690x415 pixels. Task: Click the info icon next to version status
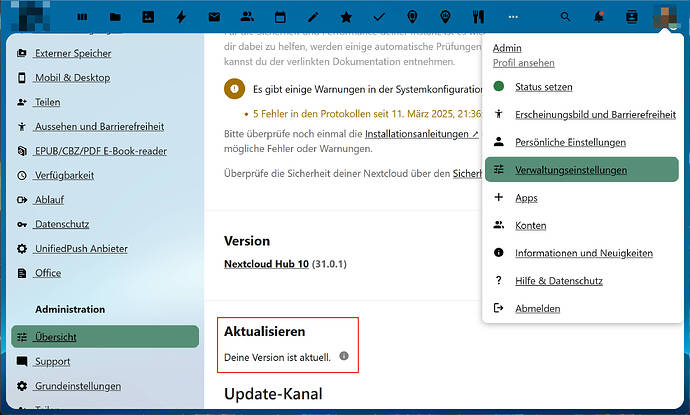tap(344, 356)
